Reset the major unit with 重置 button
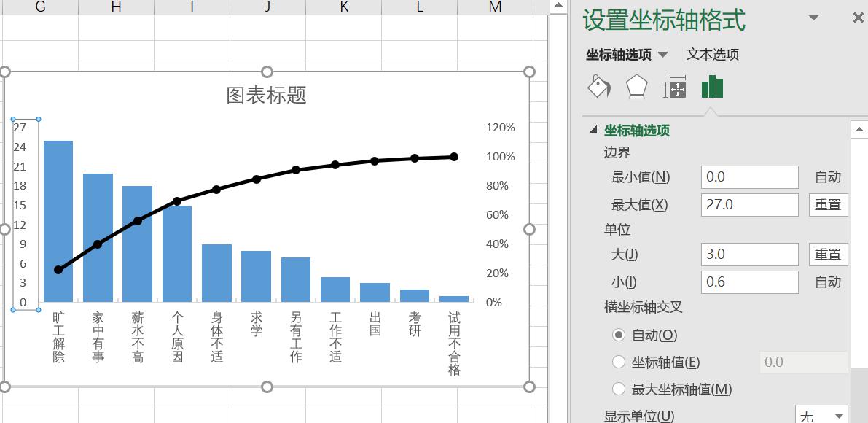Screen dimensions: 868x423 (828, 255)
